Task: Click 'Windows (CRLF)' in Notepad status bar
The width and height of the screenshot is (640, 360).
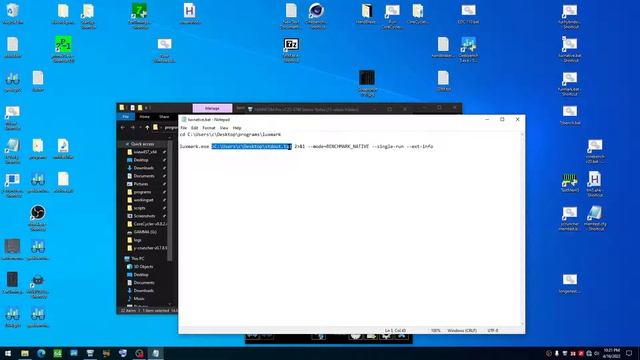Action: [462, 330]
